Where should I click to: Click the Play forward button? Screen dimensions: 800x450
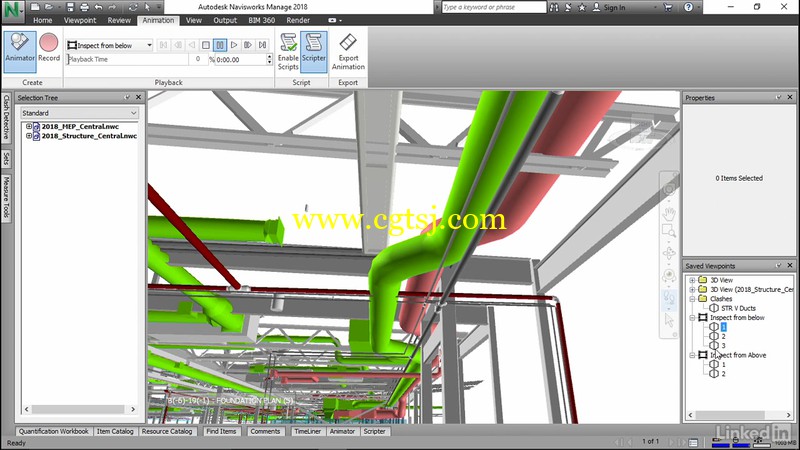click(x=234, y=45)
